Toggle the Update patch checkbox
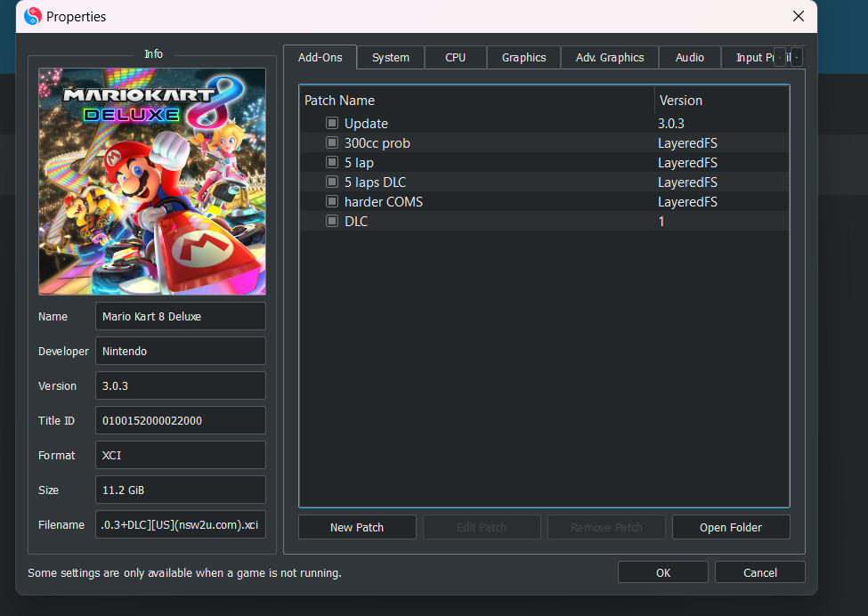The image size is (868, 616). [331, 123]
